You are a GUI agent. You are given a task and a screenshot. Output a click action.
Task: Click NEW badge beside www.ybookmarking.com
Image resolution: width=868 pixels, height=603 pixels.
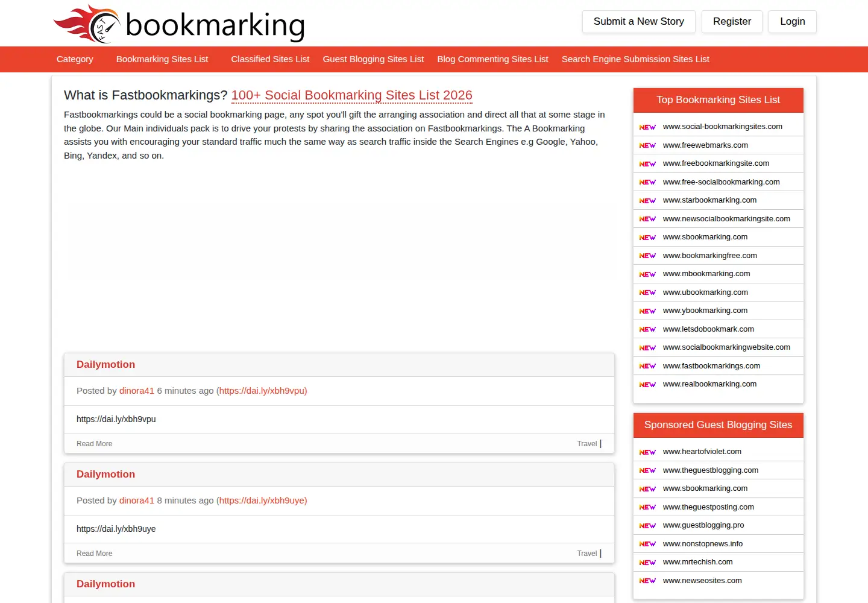[x=647, y=311]
